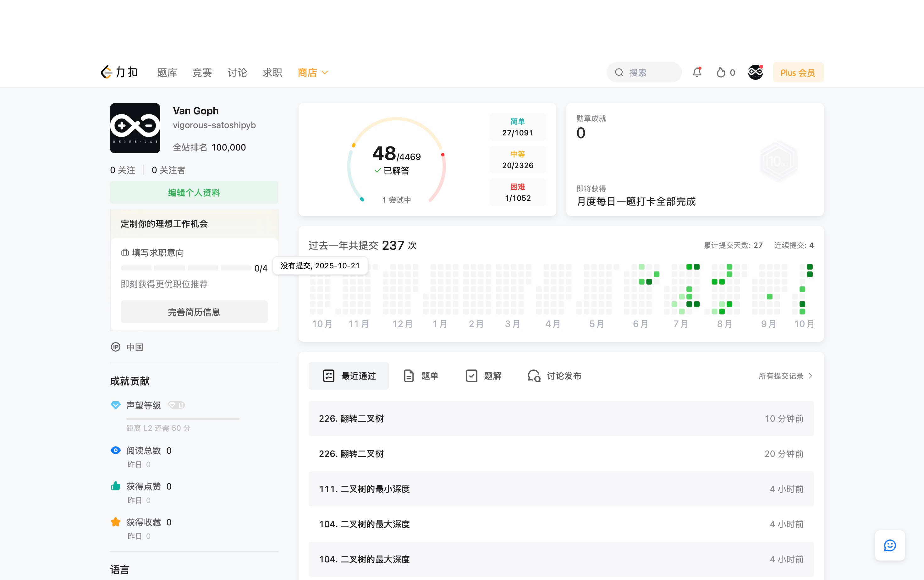Click the briefcase icon beside 填写求职意向
Image resolution: width=924 pixels, height=580 pixels.
pyautogui.click(x=125, y=252)
